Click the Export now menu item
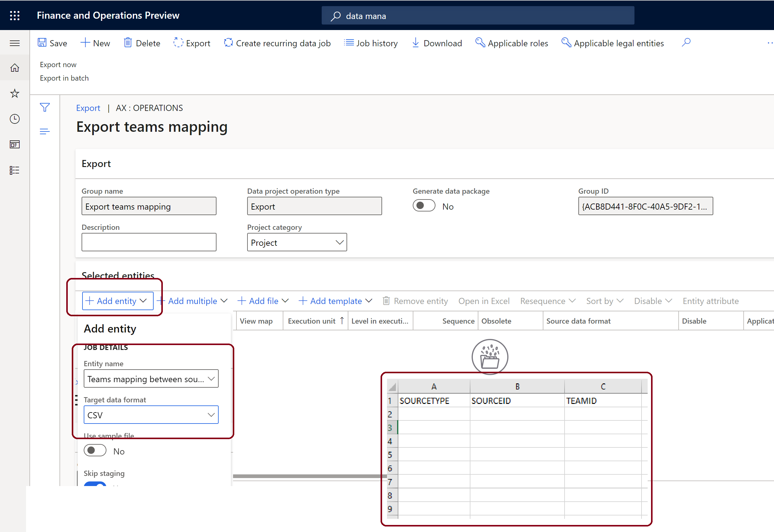Viewport: 774px width, 532px height. pos(58,64)
